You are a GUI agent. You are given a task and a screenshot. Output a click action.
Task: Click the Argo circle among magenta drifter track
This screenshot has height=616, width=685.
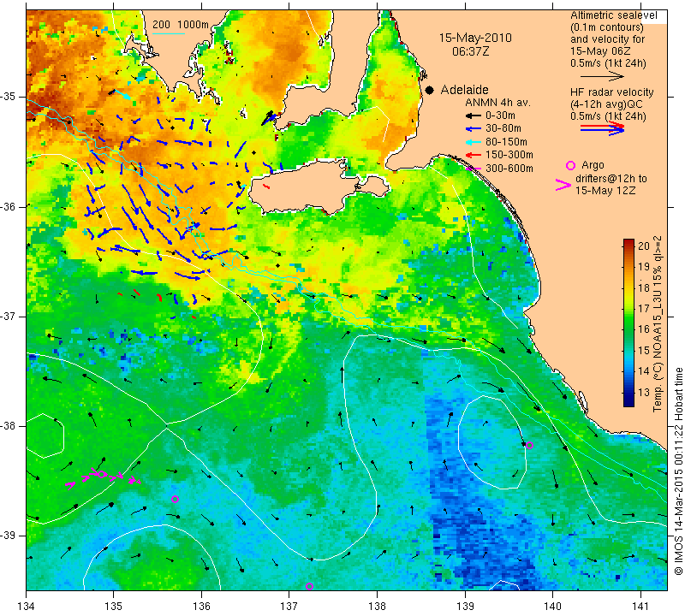click(x=101, y=475)
